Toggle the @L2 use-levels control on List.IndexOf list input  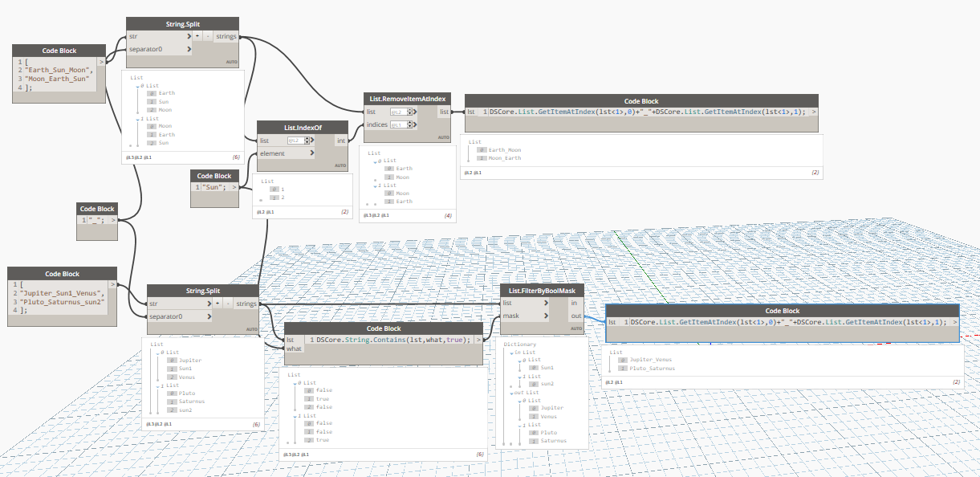[295, 141]
